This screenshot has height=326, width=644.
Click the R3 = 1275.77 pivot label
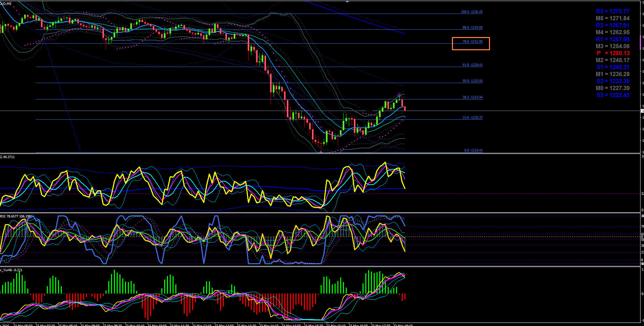[x=613, y=11]
